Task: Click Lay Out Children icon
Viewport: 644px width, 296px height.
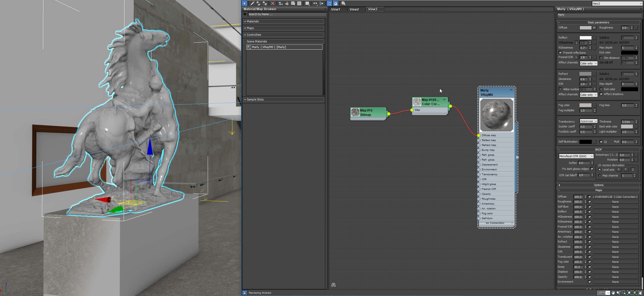Action: point(321,3)
